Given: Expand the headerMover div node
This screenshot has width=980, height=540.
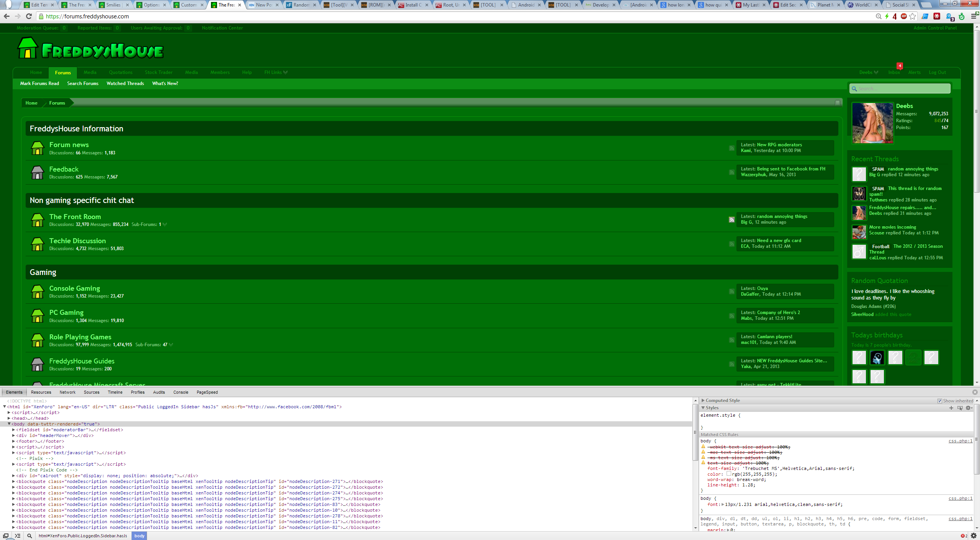Looking at the screenshot, I should coord(13,435).
